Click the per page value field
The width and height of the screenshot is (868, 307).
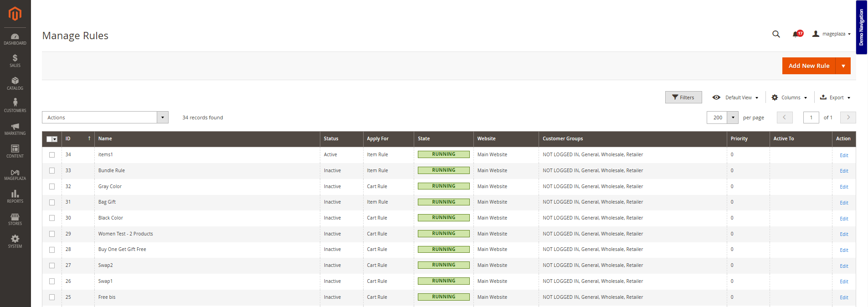pyautogui.click(x=717, y=118)
